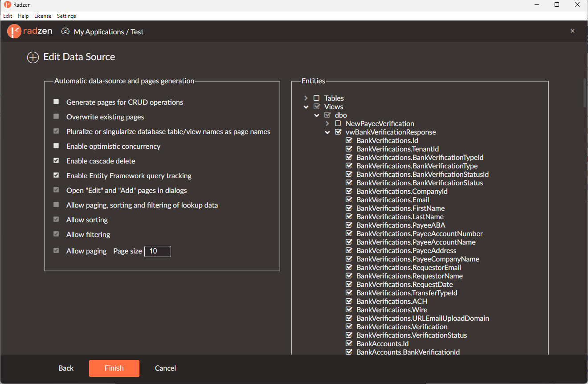This screenshot has height=384, width=588.
Task: Click the Radzen logo icon in header
Action: 15,32
